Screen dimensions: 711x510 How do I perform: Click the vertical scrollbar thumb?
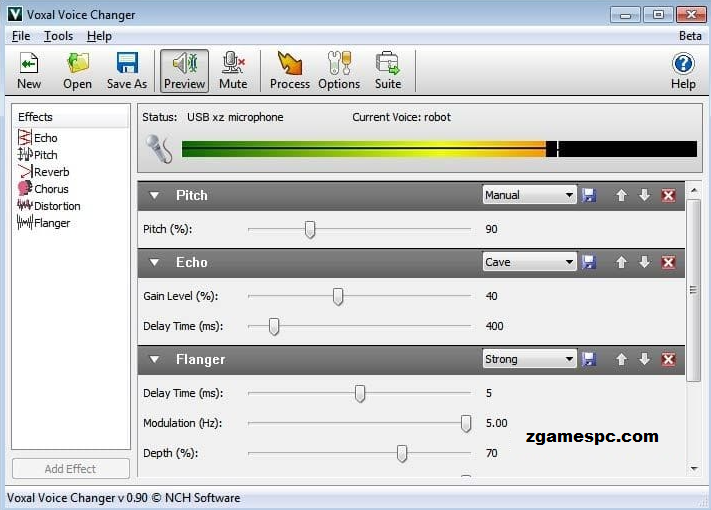point(694,290)
